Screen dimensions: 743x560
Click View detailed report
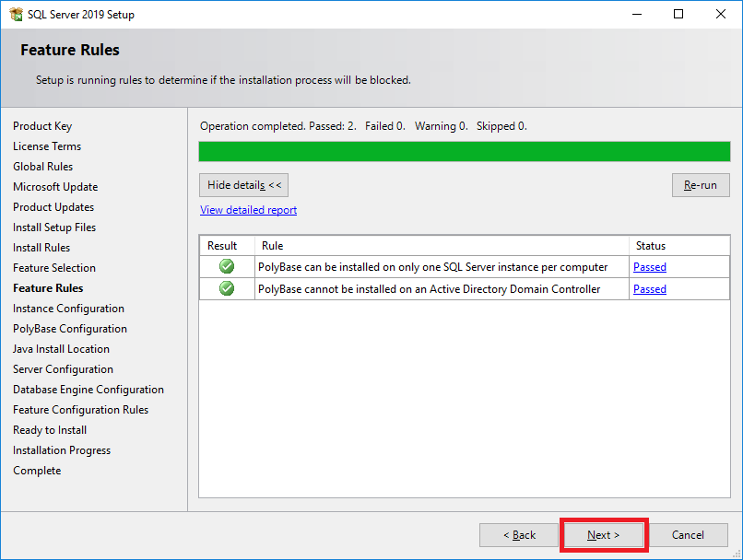coord(247,209)
